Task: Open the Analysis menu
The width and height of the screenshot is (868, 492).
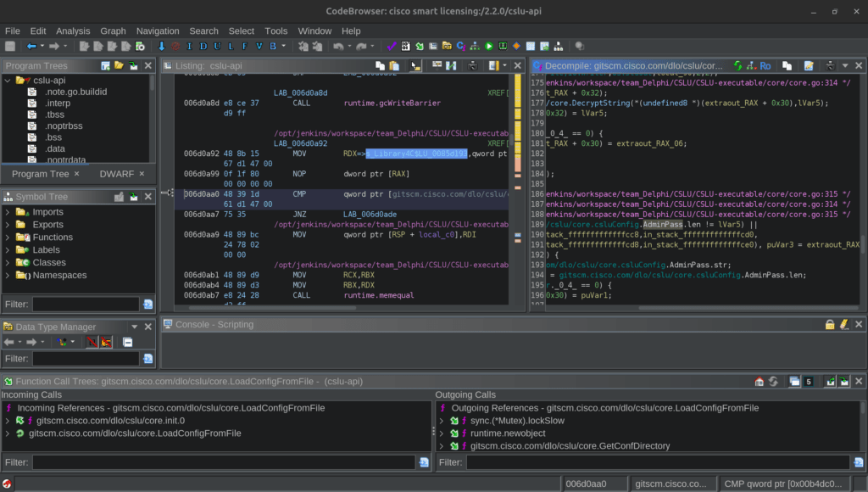Action: [73, 31]
